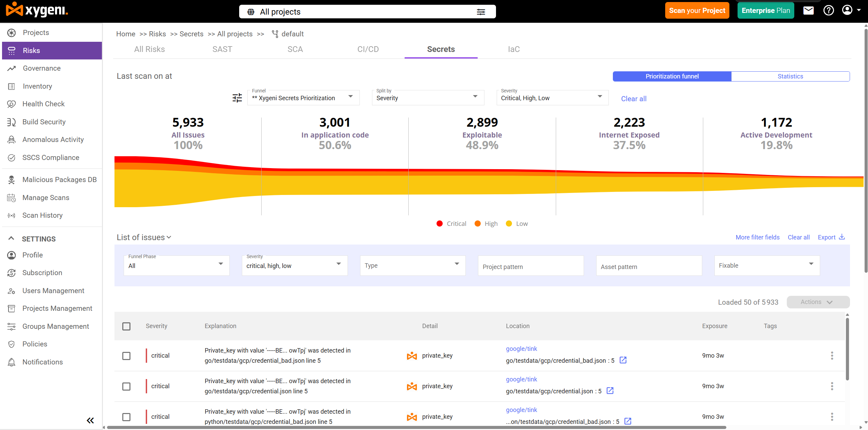Expand the Split by Severity dropdown
Image resolution: width=868 pixels, height=430 pixels.
[x=427, y=98]
